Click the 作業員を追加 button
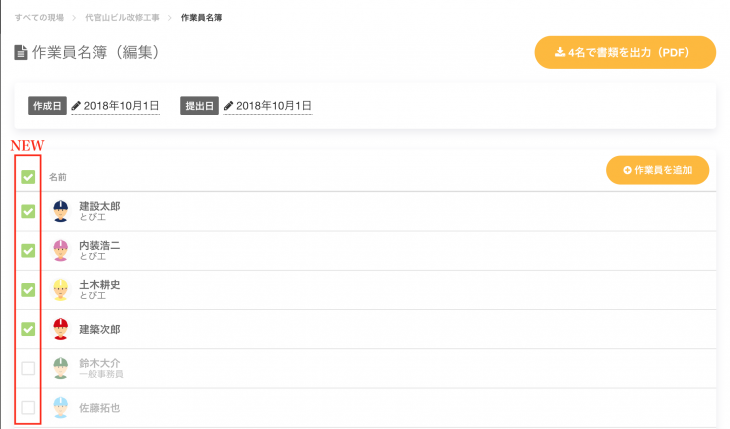 [x=657, y=170]
